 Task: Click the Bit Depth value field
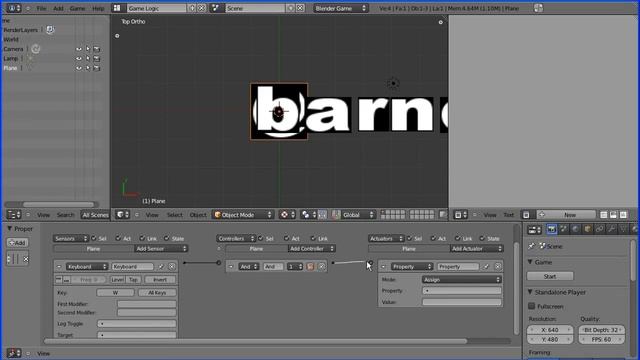click(602, 329)
